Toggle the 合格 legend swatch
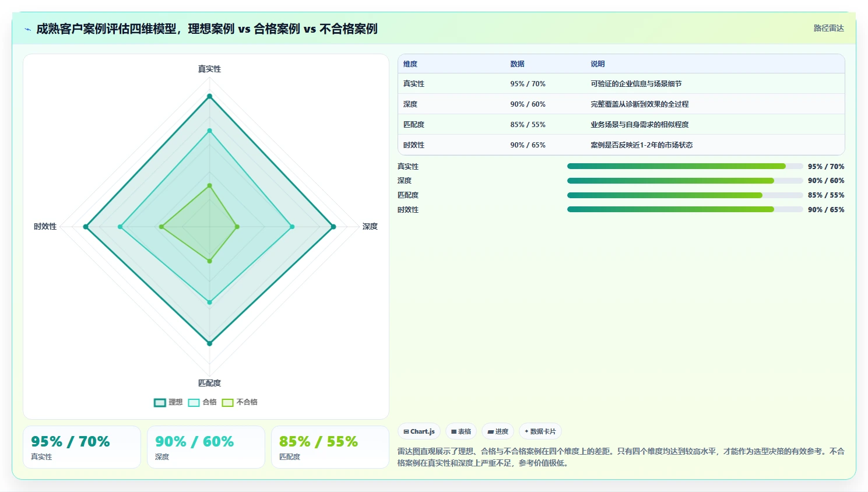868x492 pixels. coord(194,402)
